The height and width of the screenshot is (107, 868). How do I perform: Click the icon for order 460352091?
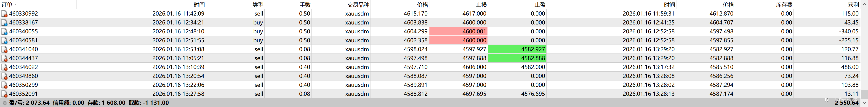pos(4,94)
